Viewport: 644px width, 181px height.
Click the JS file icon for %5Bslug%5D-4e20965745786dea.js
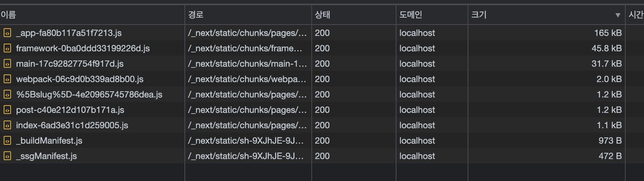tap(7, 95)
